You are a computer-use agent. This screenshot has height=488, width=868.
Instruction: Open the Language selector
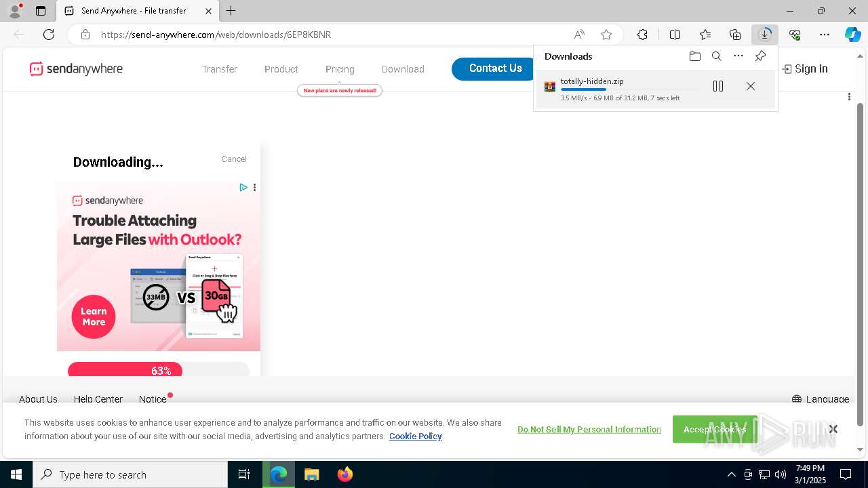point(821,399)
